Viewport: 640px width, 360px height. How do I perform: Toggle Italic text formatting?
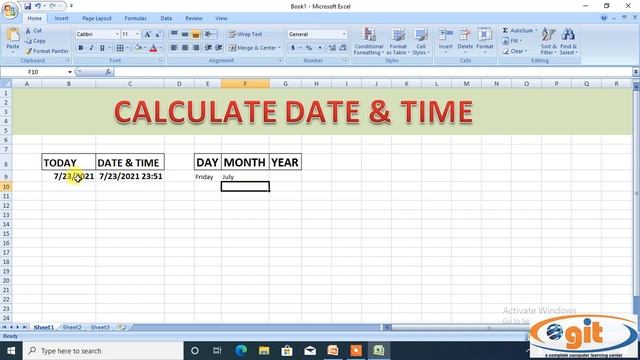(x=91, y=48)
